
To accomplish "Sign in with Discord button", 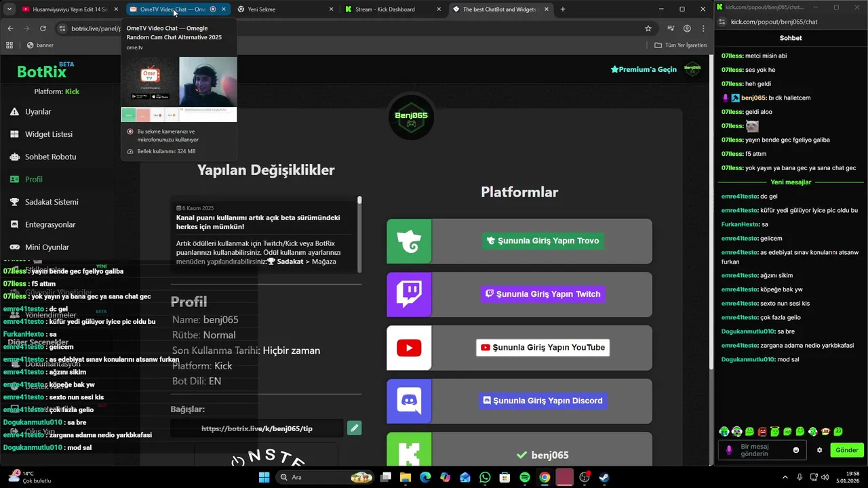I will pyautogui.click(x=542, y=401).
